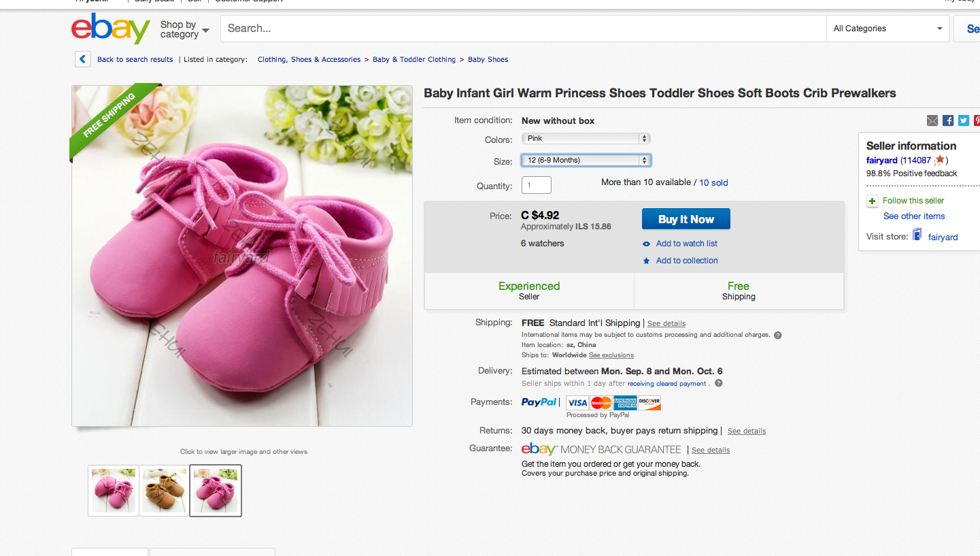Open the See other items link
Image resolution: width=980 pixels, height=556 pixels.
click(x=913, y=216)
